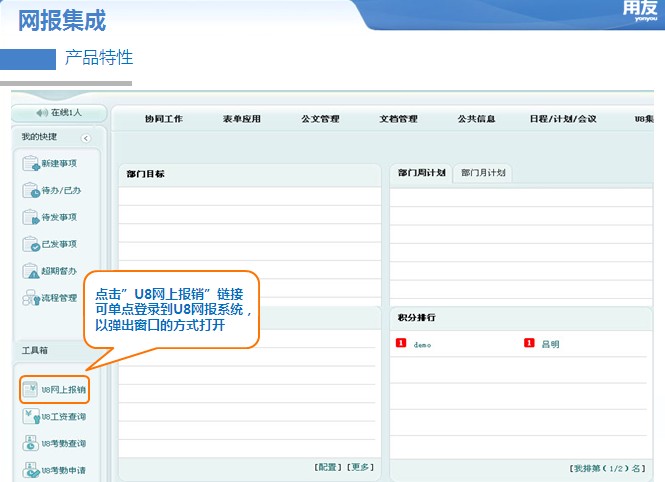665x482 pixels.
Task: Launch U8网上报销 tool icon
Action: coord(31,389)
